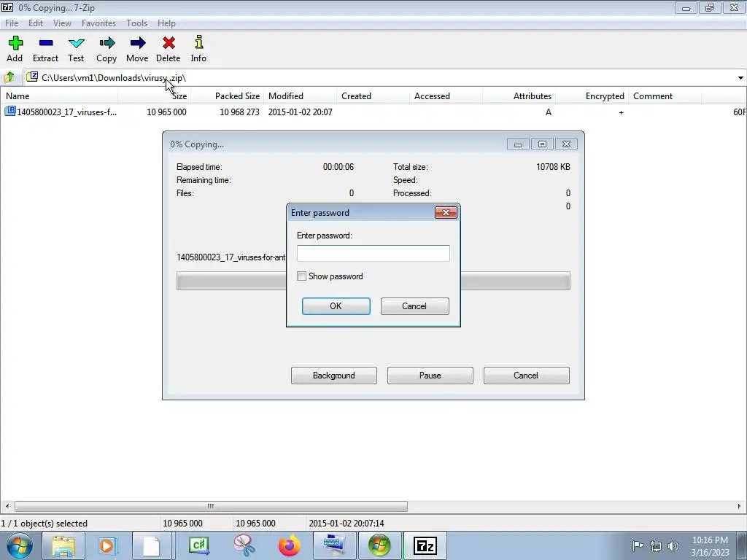Click the horizontal scrollbar thumb
Image resolution: width=747 pixels, height=560 pixels.
[x=211, y=506]
